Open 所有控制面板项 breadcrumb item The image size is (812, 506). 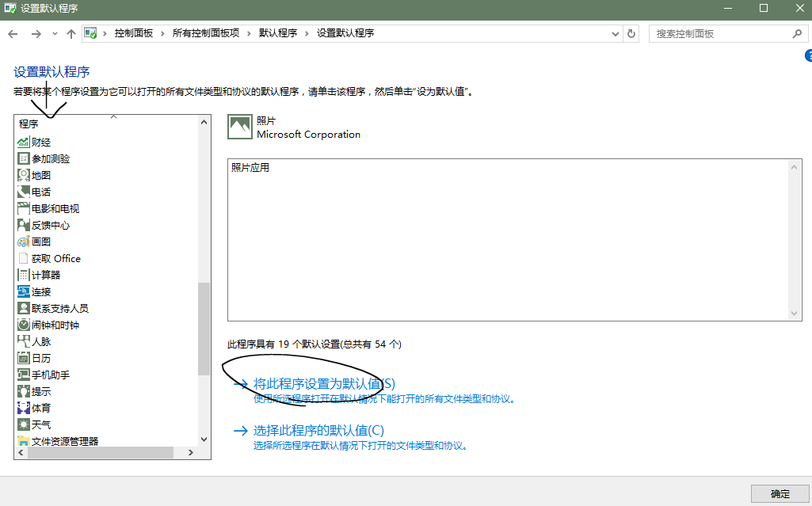point(206,33)
